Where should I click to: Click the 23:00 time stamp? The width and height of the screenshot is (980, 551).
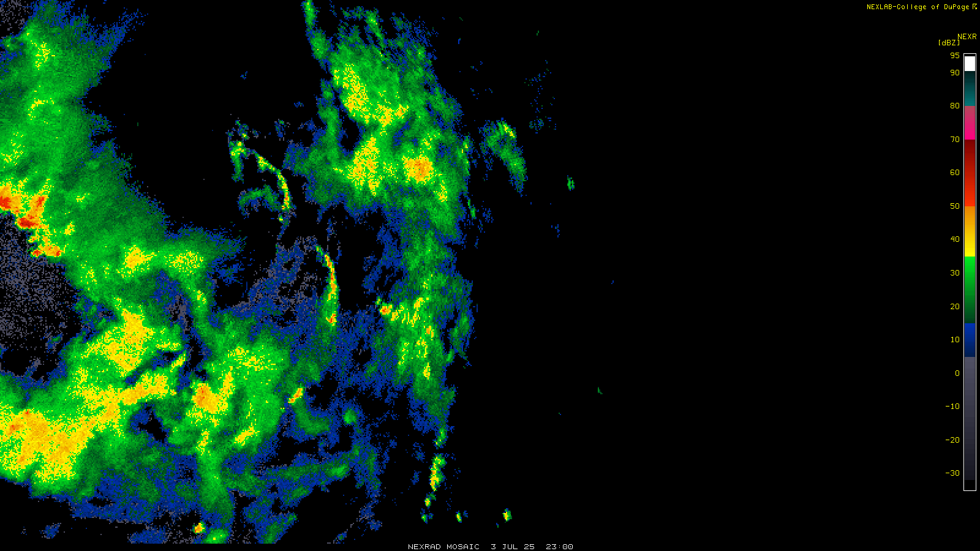click(560, 547)
